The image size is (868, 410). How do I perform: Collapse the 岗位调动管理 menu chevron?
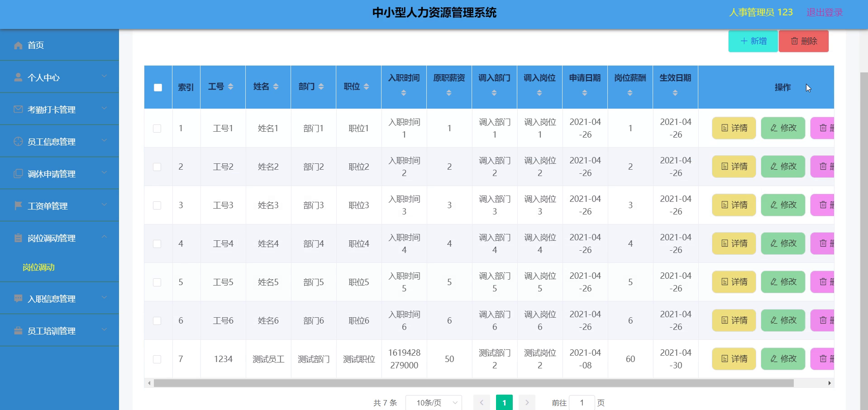point(104,237)
